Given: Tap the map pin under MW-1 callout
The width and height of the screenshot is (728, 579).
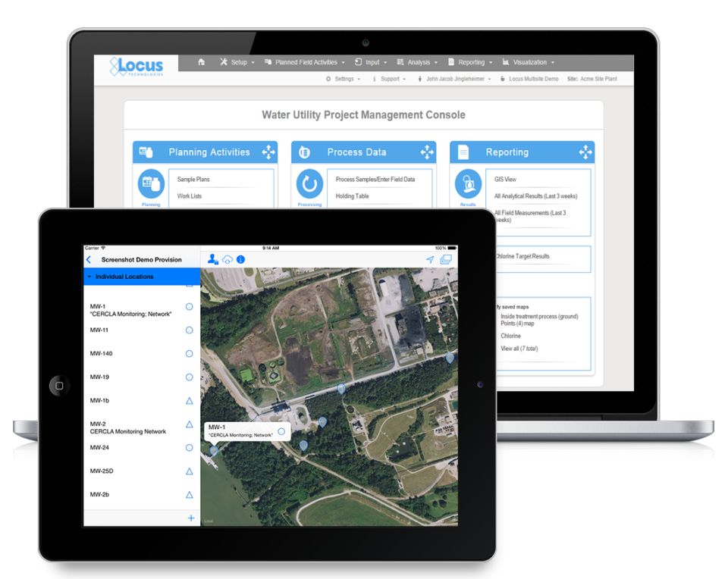Looking at the screenshot, I should pos(214,450).
